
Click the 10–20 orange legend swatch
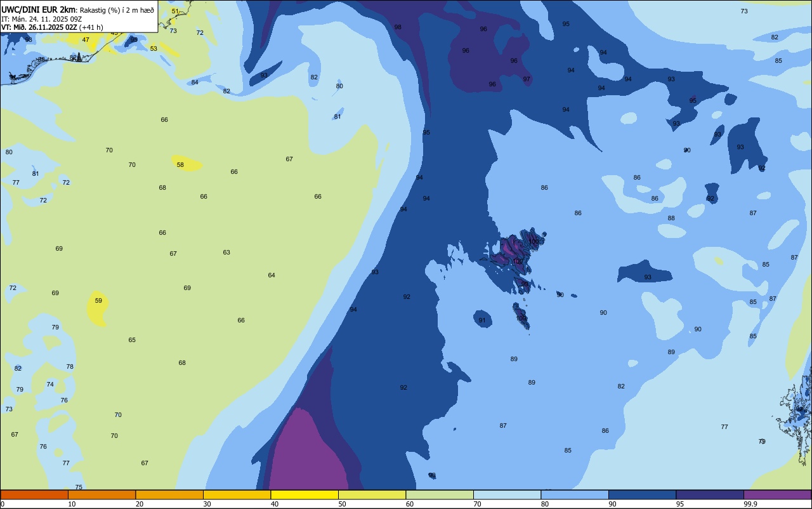click(101, 494)
